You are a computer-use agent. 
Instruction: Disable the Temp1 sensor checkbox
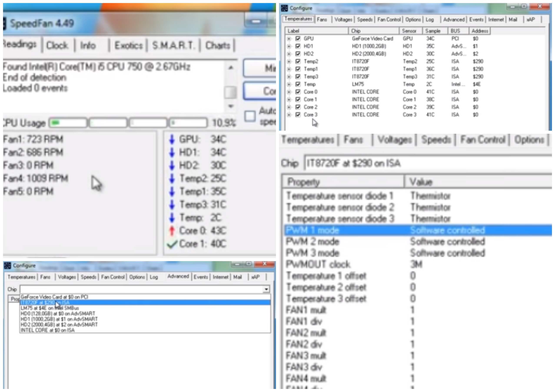tap(298, 69)
